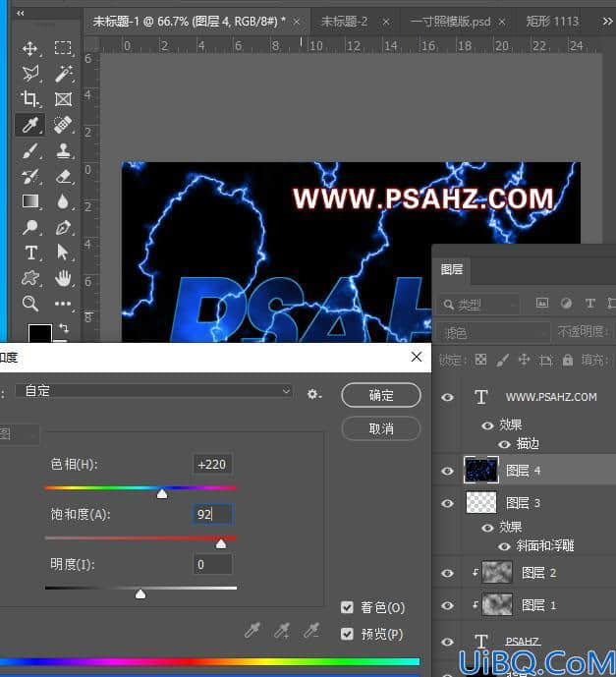Click the 明度 value field
Viewport: 616px width, 677px height.
click(x=212, y=564)
